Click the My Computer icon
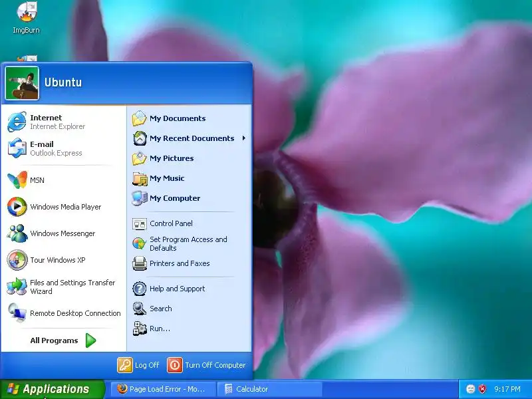 click(140, 198)
